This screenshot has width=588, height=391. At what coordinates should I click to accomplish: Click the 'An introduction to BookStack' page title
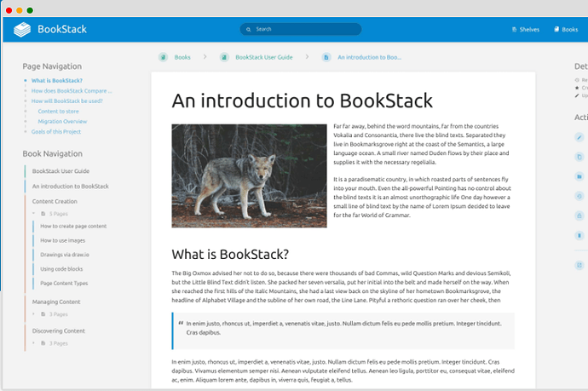[303, 101]
